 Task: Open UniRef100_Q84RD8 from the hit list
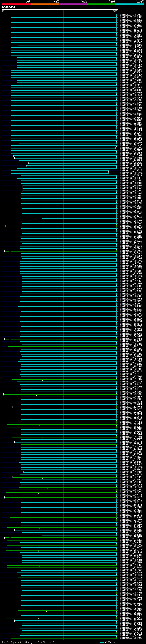point(131,90)
